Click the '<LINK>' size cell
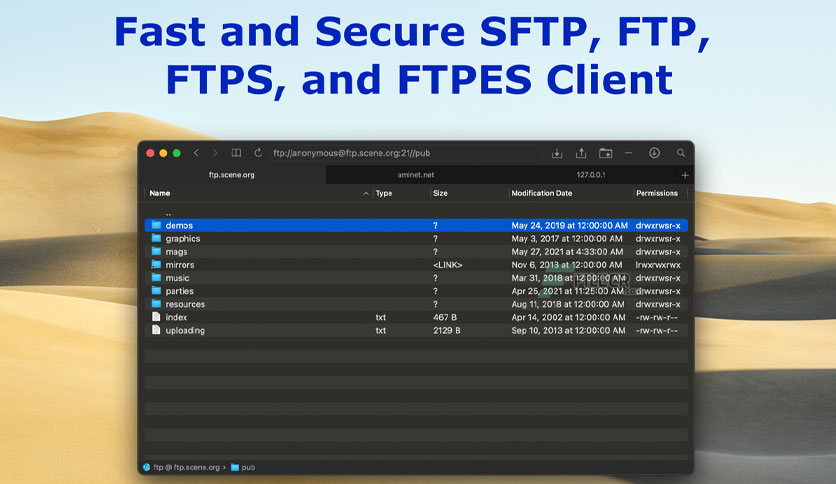This screenshot has height=484, width=836. click(x=448, y=265)
